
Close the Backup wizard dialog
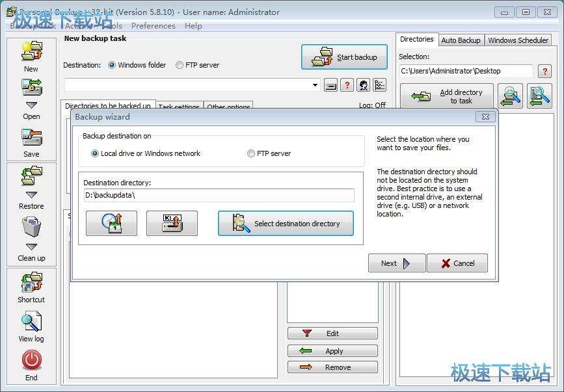(x=485, y=116)
